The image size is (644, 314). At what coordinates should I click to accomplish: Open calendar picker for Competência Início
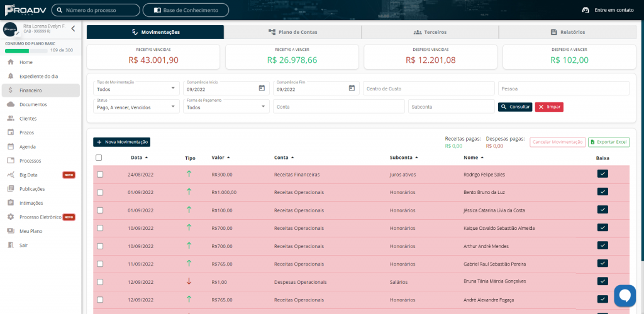262,88
